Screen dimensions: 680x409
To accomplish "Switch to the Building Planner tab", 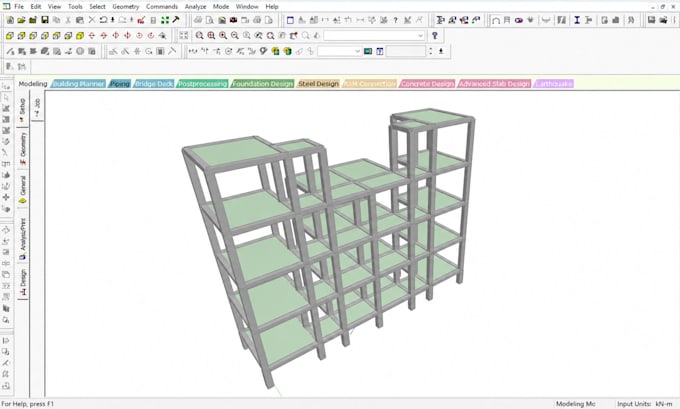I will point(78,84).
